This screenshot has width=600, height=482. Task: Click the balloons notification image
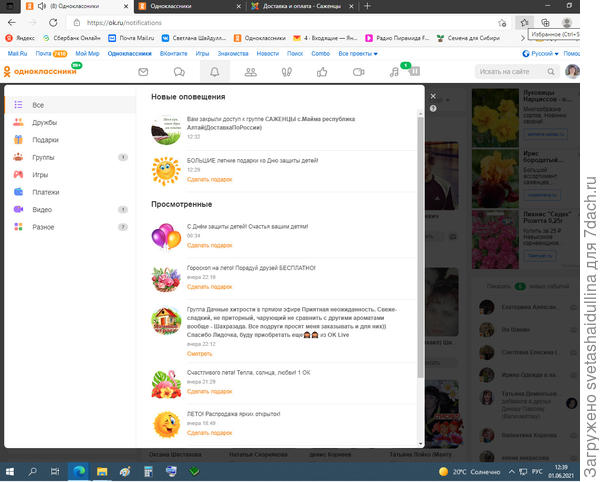click(x=166, y=236)
